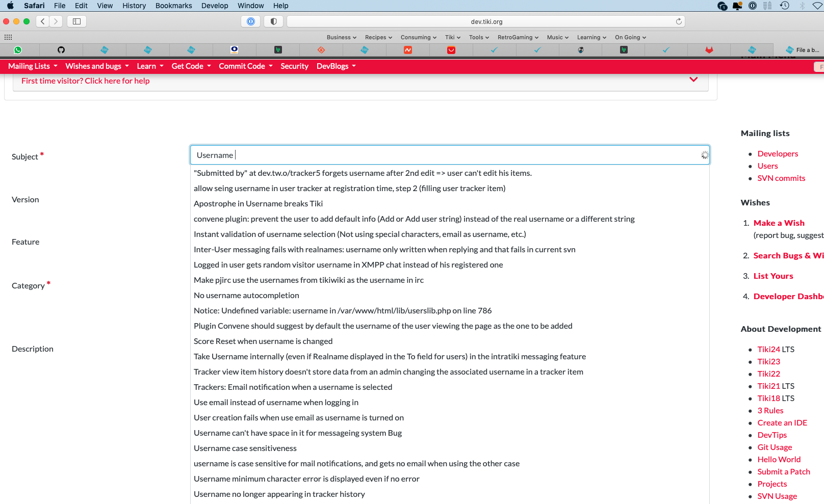The image size is (824, 504).
Task: Expand the first time visitor help chevron
Action: (693, 79)
